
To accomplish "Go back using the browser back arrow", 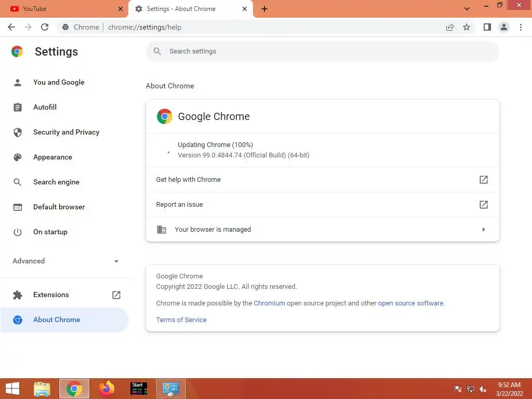I will (11, 27).
